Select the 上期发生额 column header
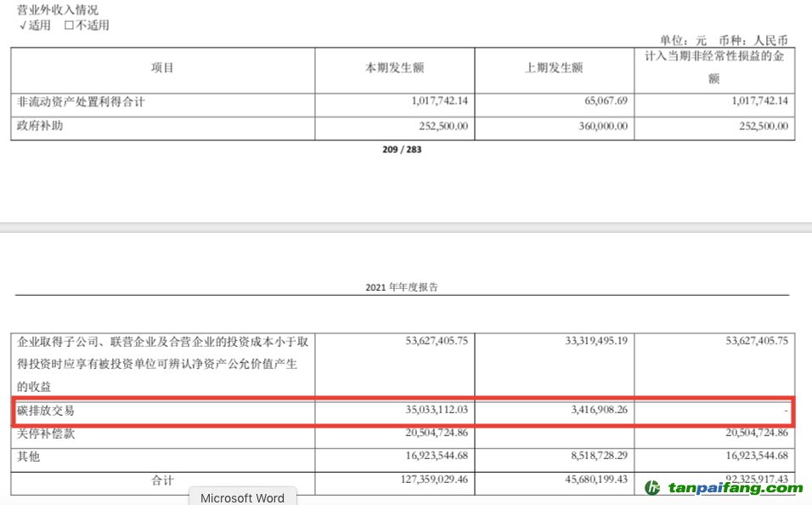This screenshot has width=812, height=505. 554,68
